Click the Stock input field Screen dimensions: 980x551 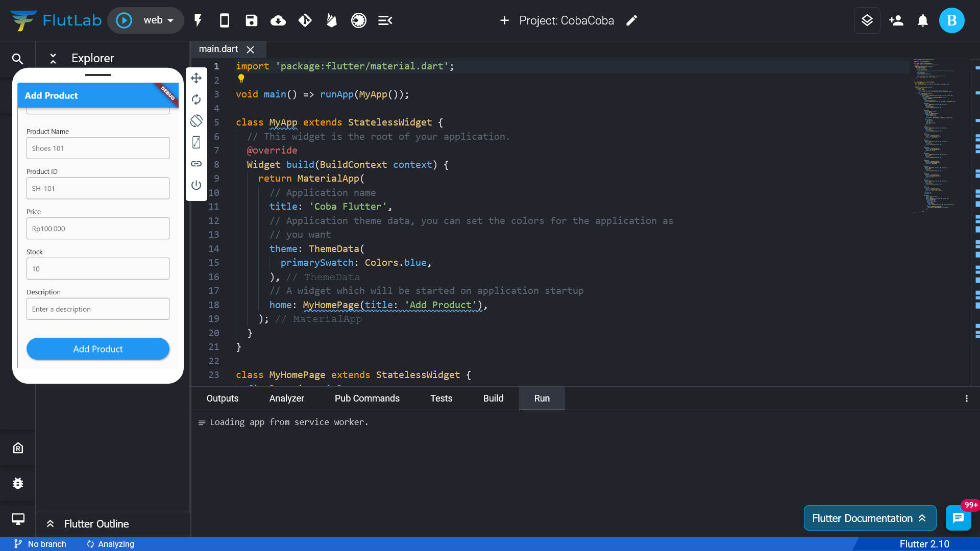pyautogui.click(x=98, y=268)
